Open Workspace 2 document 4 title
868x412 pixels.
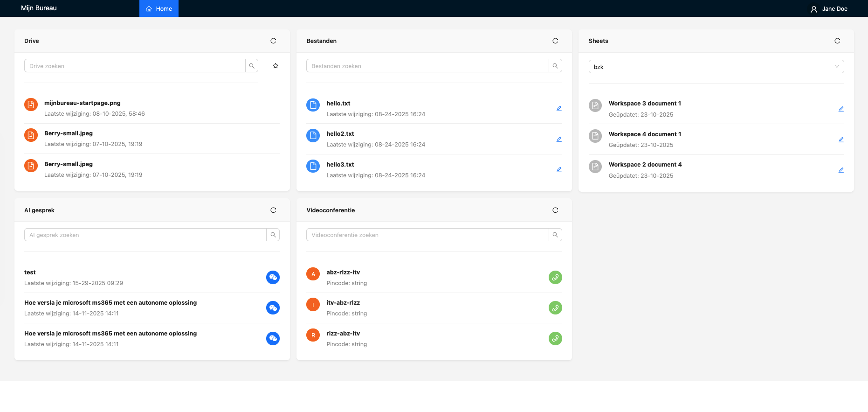pos(645,165)
